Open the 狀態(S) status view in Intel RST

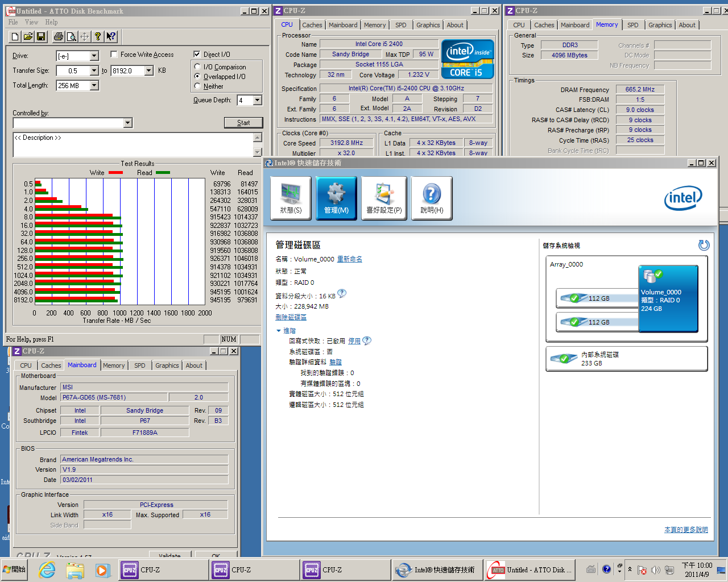291,198
